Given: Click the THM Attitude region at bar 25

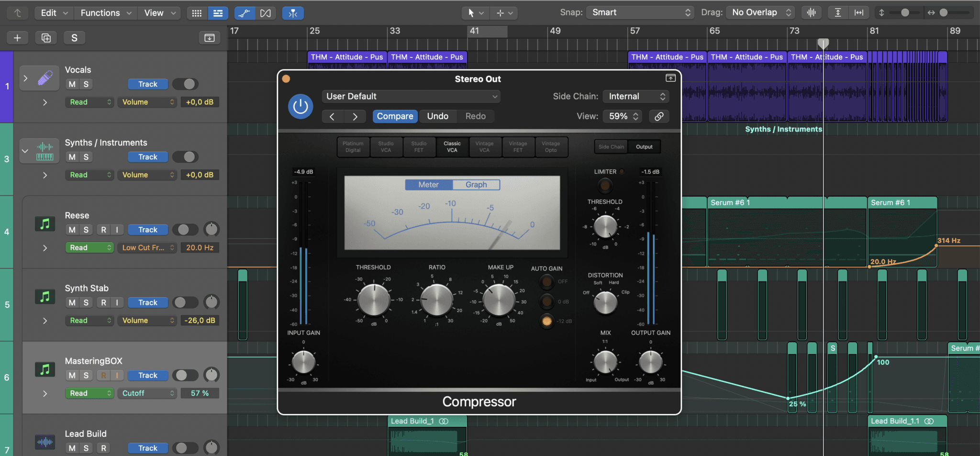Looking at the screenshot, I should [x=346, y=57].
